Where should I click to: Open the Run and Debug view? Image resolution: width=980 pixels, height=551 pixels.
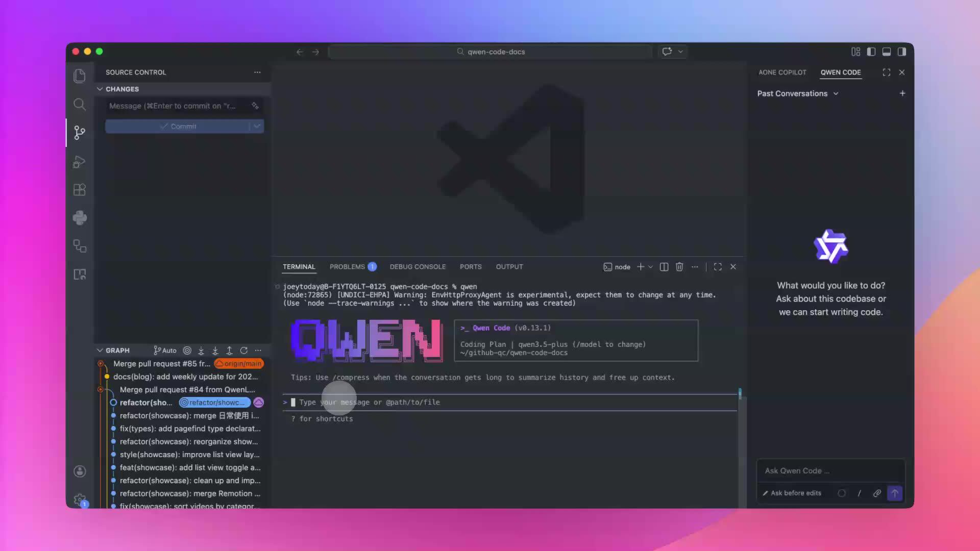point(80,162)
